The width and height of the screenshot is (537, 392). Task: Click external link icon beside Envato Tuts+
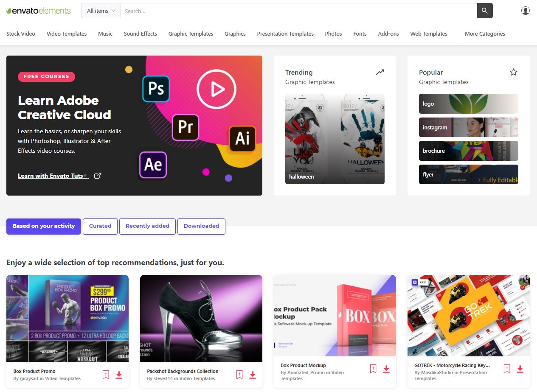tap(97, 176)
